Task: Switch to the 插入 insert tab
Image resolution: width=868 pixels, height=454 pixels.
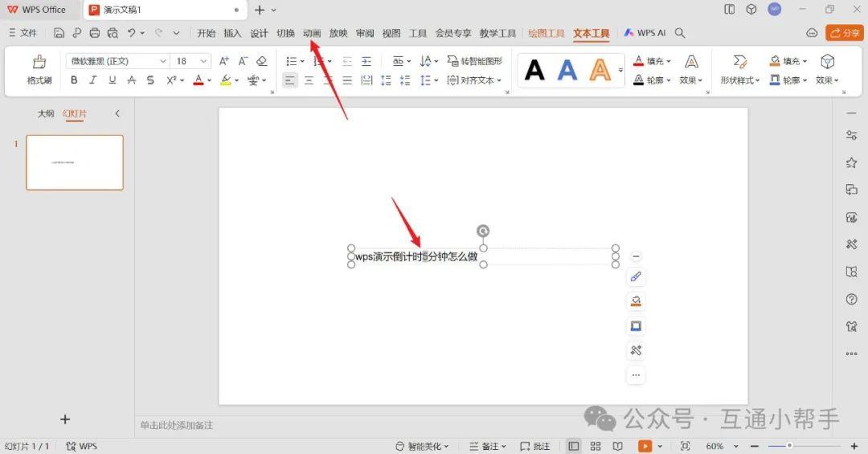Action: coord(232,33)
